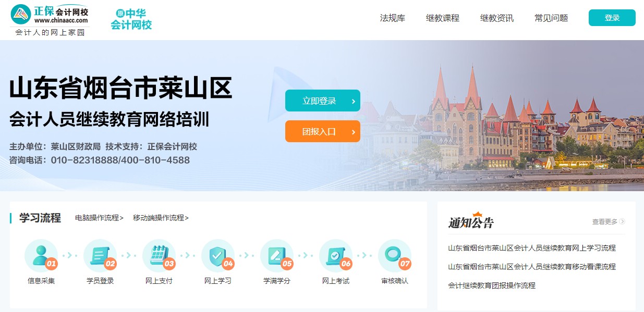Image resolution: width=644 pixels, height=312 pixels.
Task: Open 常见问题 in the top navigation
Action: pos(551,18)
